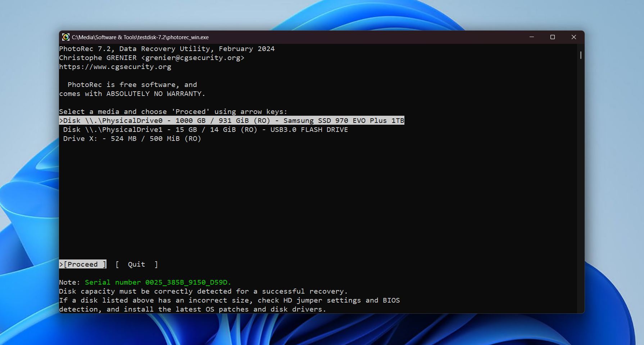The image size is (644, 345).
Task: Click the 'Select a media' instruction line
Action: coord(173,112)
